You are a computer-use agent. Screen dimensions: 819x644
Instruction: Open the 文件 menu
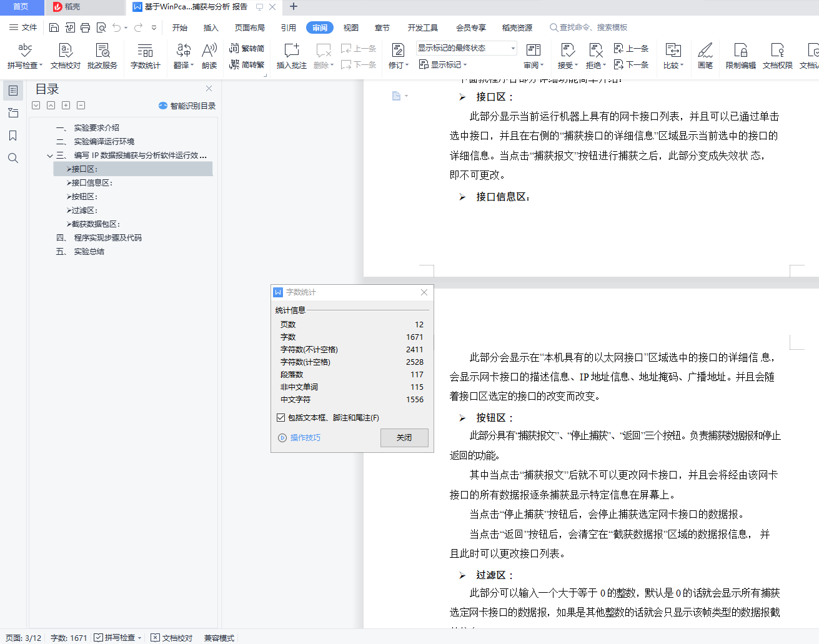pos(23,27)
